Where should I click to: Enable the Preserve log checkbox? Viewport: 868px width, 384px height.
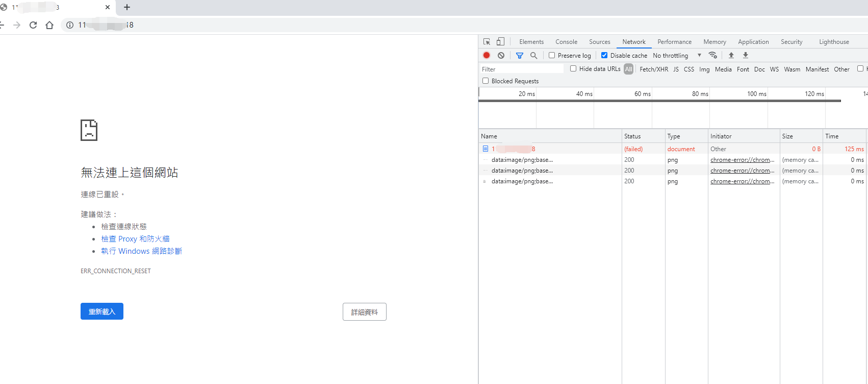pos(552,55)
